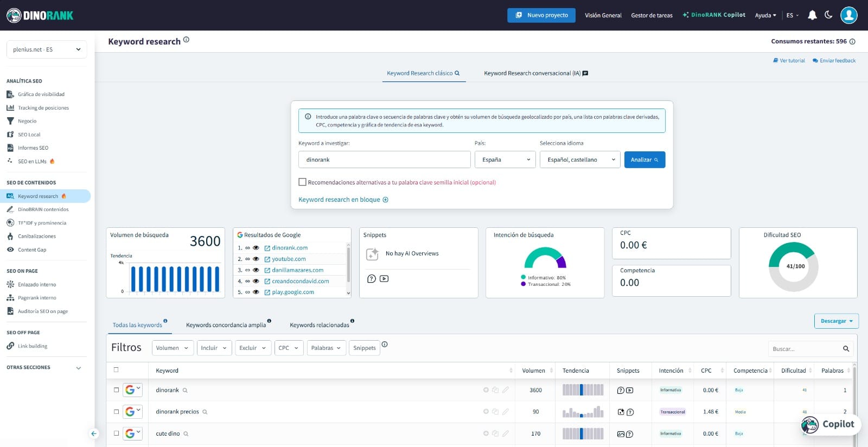Toggle dark mode with the moon icon
868x447 pixels.
(x=828, y=15)
